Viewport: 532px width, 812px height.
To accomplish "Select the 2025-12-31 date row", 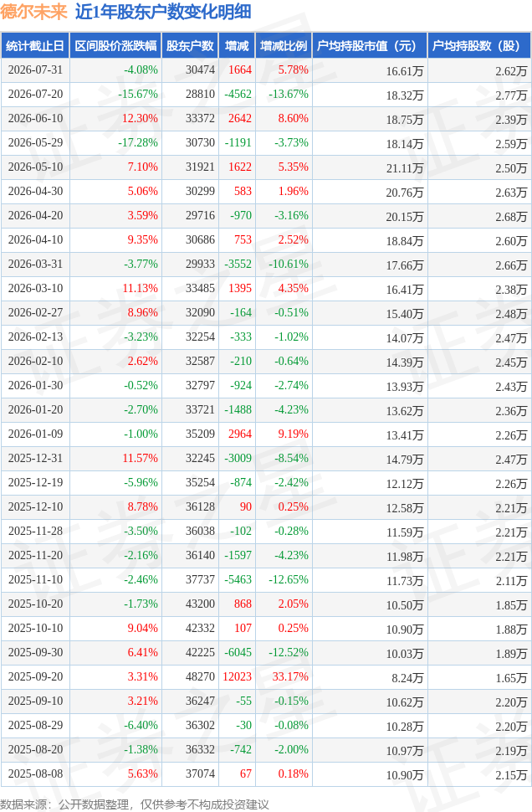I will pyautogui.click(x=266, y=458).
